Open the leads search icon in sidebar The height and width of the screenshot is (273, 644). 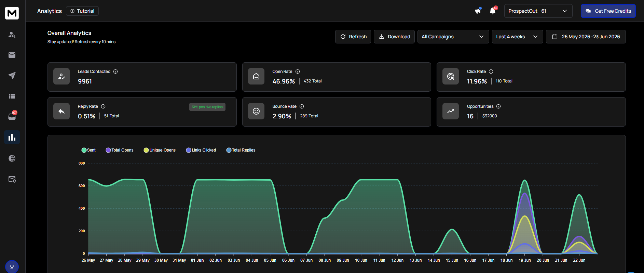tap(12, 35)
